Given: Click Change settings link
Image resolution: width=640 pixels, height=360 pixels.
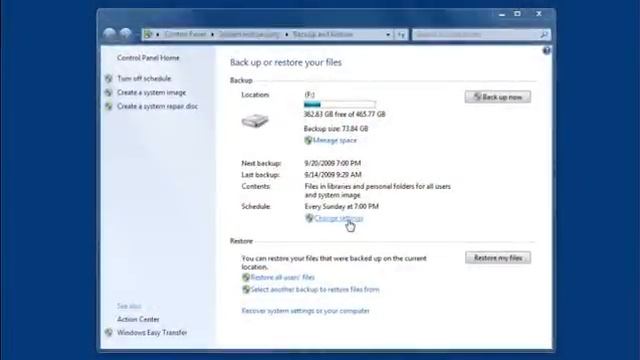Looking at the screenshot, I should point(339,218).
